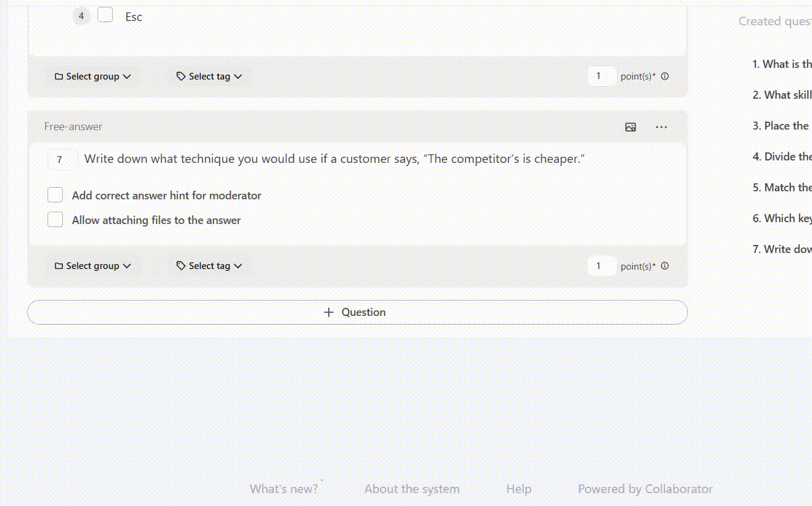The height and width of the screenshot is (506, 812).
Task: Tick the Esc answer checkbox
Action: click(x=106, y=15)
